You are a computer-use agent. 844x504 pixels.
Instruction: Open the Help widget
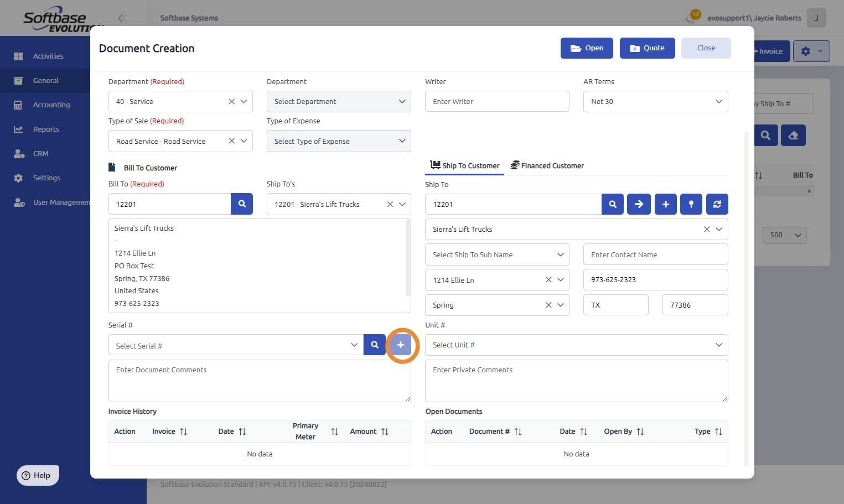pyautogui.click(x=38, y=475)
